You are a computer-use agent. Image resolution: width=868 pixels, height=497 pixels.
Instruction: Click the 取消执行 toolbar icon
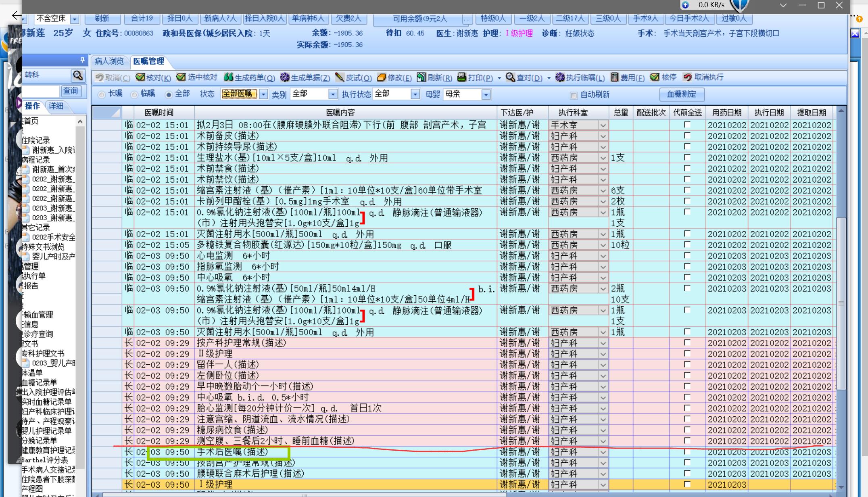click(x=687, y=77)
